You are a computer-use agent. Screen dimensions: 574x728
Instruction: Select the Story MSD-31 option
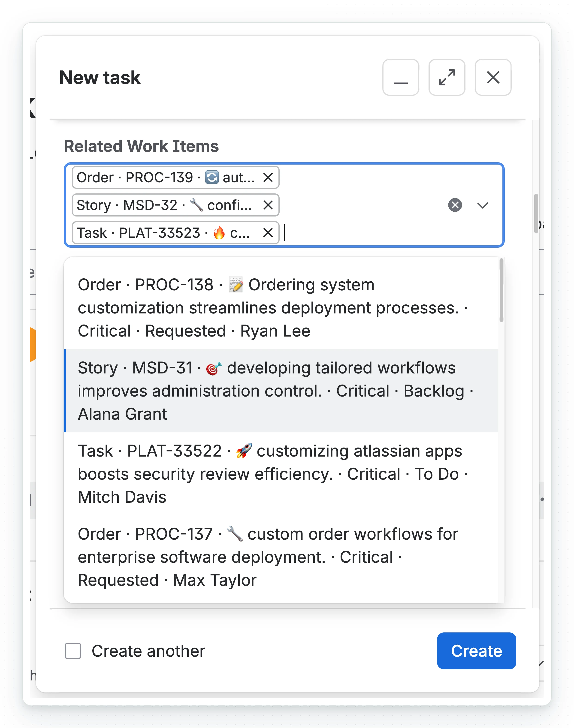click(281, 391)
